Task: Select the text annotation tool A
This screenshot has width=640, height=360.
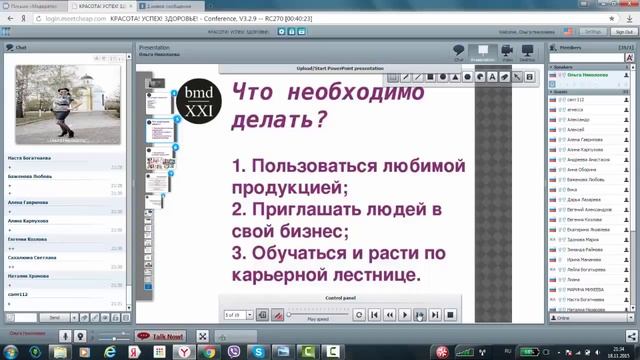Action: click(492, 77)
